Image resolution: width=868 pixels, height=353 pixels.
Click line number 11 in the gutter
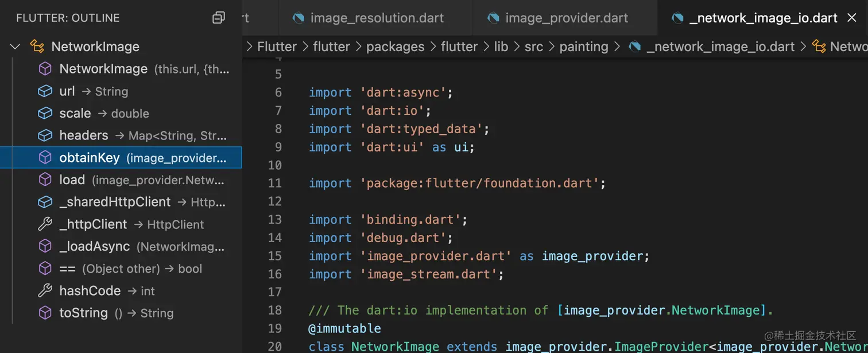pyautogui.click(x=275, y=183)
